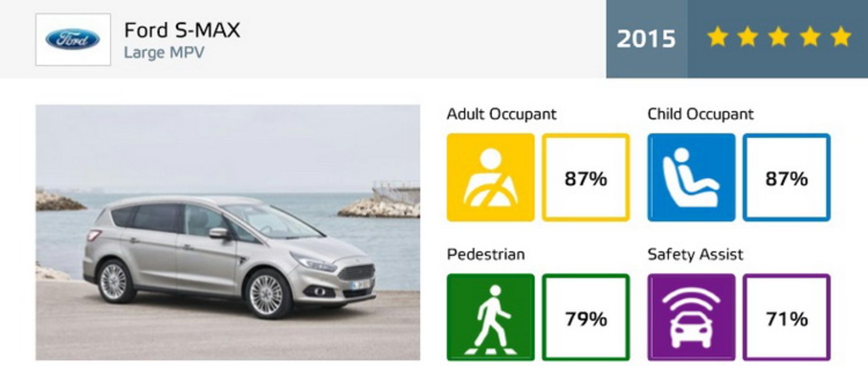This screenshot has height=366, width=868.
Task: Click the fifth gold rating star
Action: (x=840, y=37)
